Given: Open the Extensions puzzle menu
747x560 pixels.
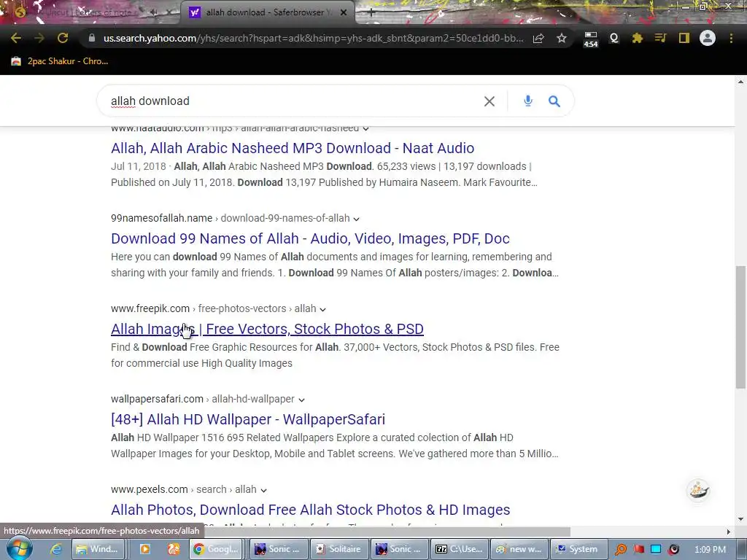Looking at the screenshot, I should pyautogui.click(x=637, y=38).
